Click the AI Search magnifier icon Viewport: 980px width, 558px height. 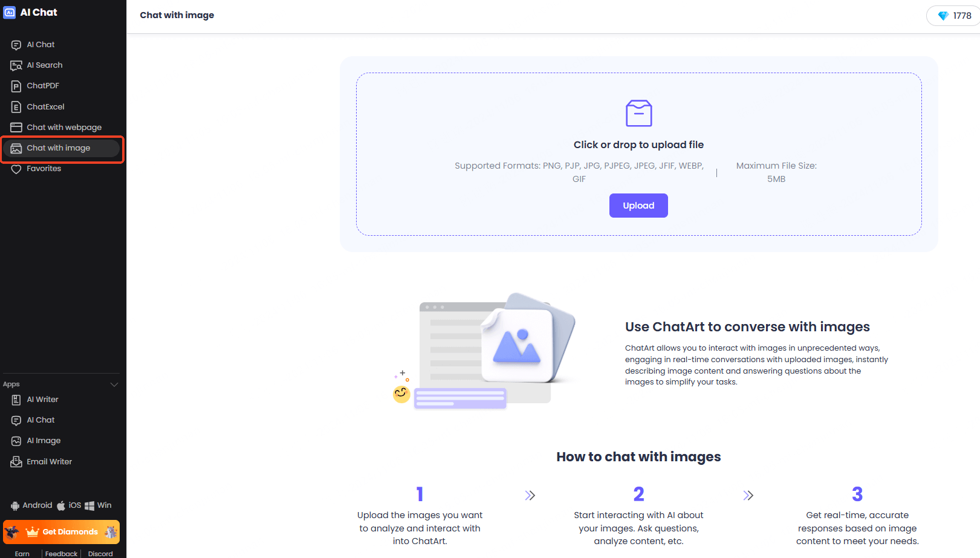click(16, 65)
